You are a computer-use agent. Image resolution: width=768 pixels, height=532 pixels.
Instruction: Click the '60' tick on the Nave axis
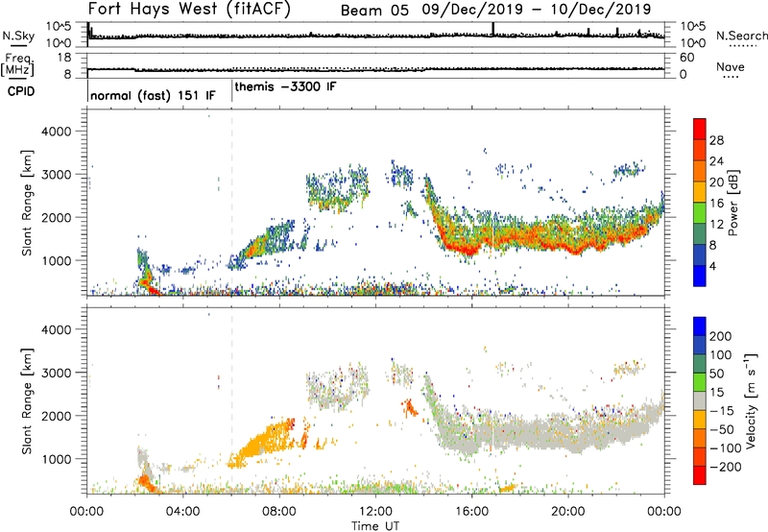click(x=686, y=58)
